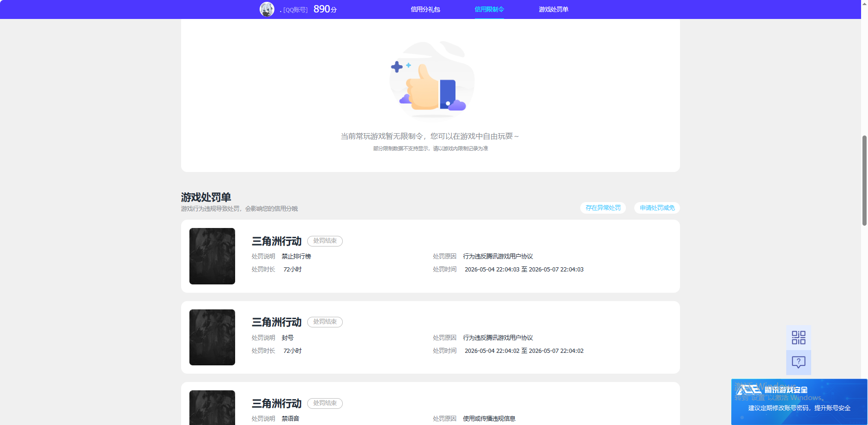Image resolution: width=868 pixels, height=425 pixels.
Task: Click the 禁语音 penalty description
Action: pyautogui.click(x=290, y=419)
